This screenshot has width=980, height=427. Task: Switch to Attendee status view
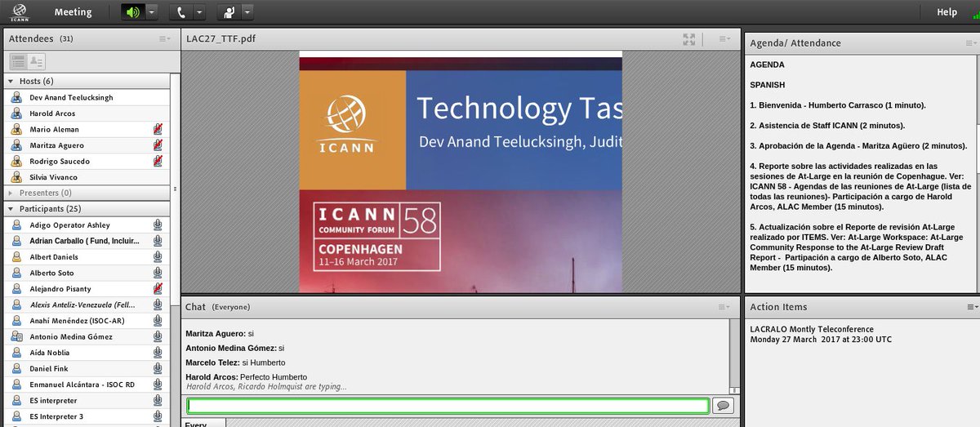(x=36, y=61)
